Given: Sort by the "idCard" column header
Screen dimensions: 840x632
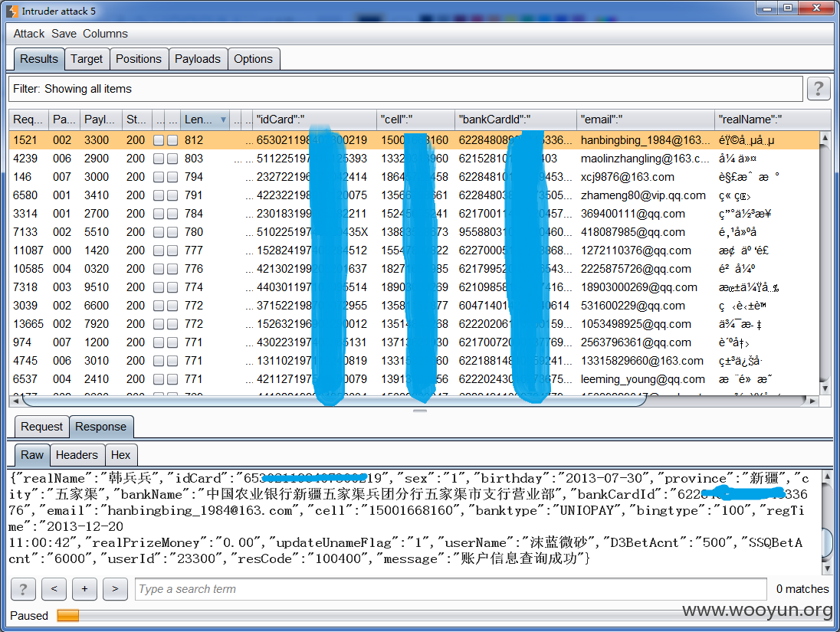Looking at the screenshot, I should (x=314, y=120).
